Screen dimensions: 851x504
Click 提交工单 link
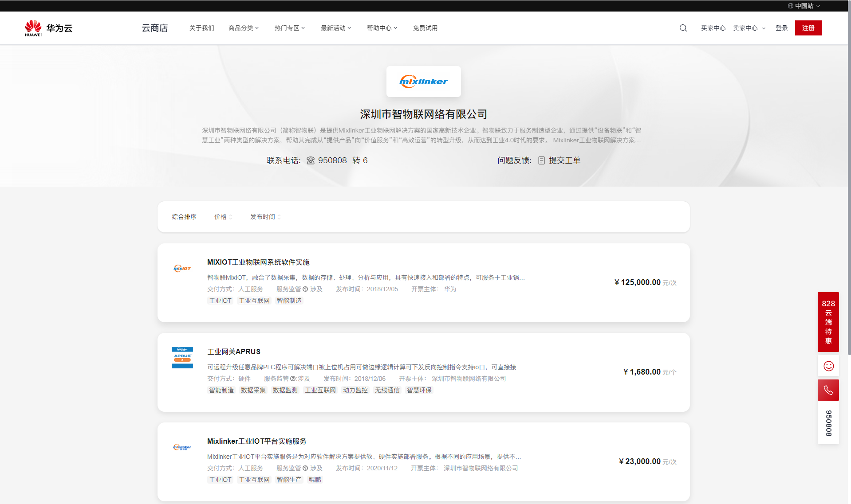565,160
